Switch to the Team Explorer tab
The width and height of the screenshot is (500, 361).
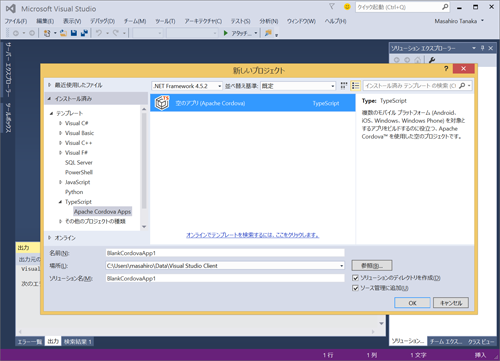[x=446, y=341]
